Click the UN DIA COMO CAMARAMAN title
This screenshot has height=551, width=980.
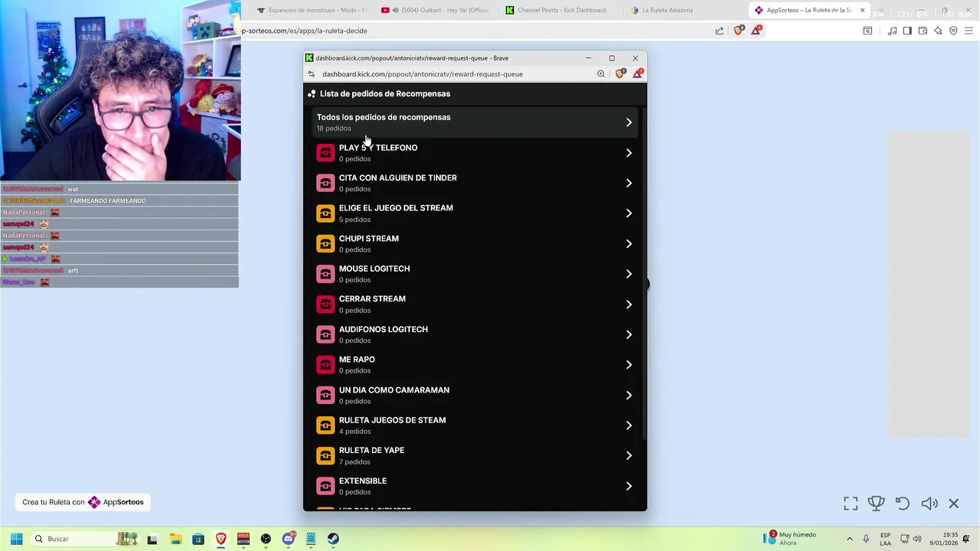394,390
